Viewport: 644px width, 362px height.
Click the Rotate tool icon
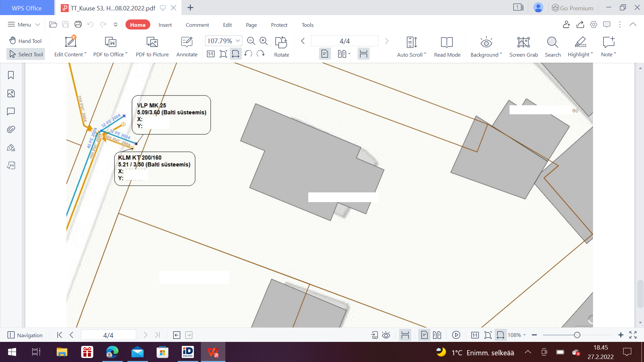tap(281, 43)
